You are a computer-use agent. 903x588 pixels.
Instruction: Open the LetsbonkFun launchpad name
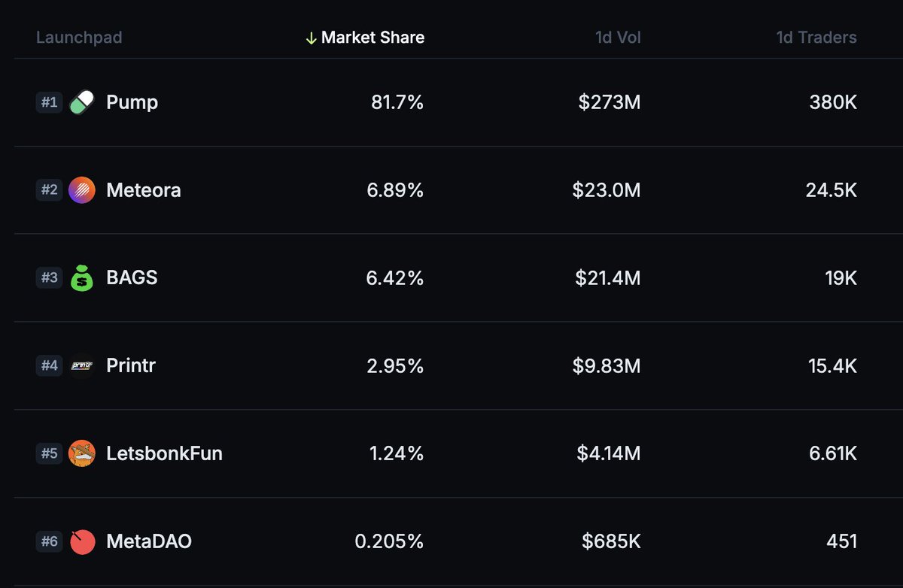click(x=164, y=453)
